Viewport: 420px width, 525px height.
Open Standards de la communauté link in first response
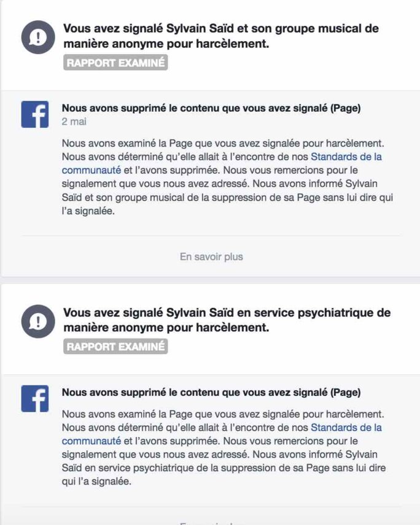coord(346,157)
